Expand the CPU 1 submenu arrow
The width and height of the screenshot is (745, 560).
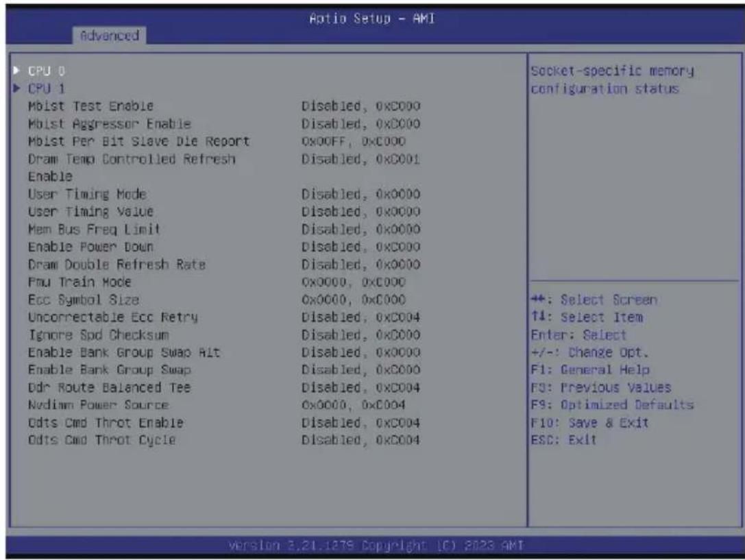[x=16, y=88]
